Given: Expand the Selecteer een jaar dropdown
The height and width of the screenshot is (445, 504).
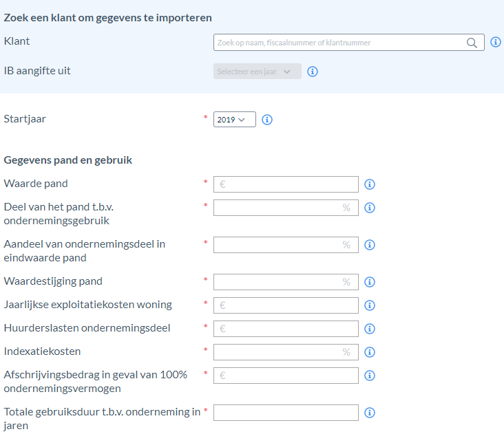Looking at the screenshot, I should 257,72.
